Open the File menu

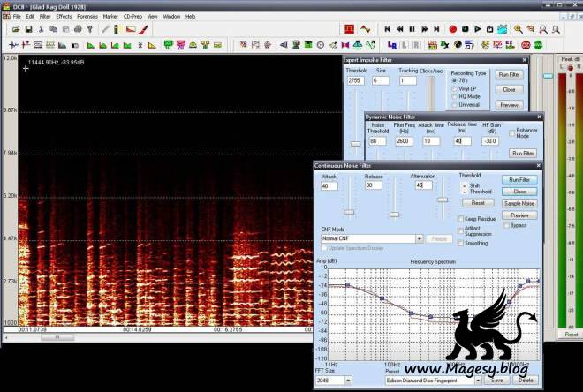[17, 17]
